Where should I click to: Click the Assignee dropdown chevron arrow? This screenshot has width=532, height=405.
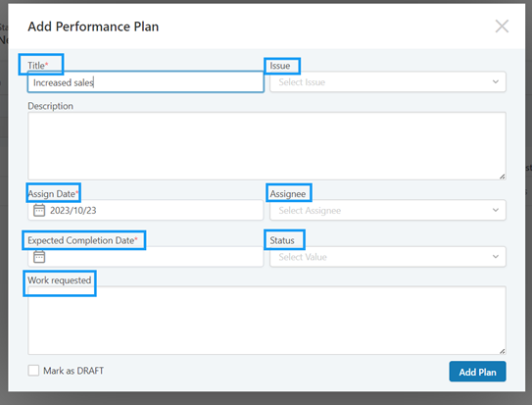click(496, 210)
